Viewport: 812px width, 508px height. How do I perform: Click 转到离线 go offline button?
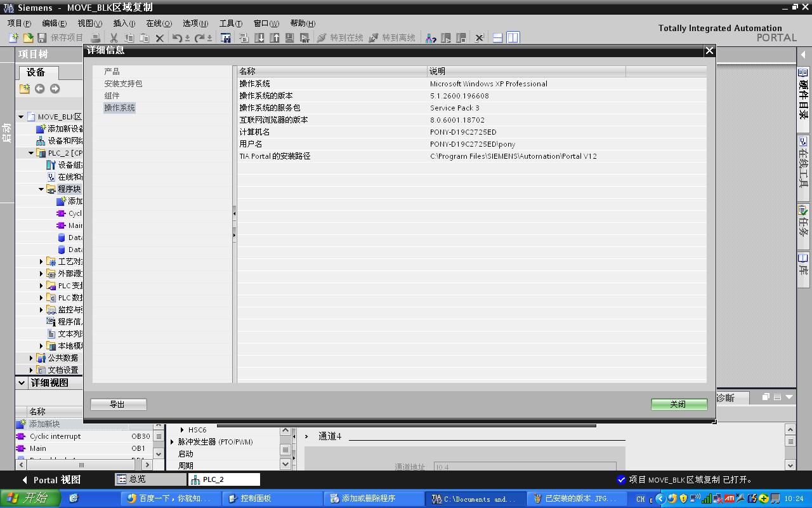click(392, 38)
